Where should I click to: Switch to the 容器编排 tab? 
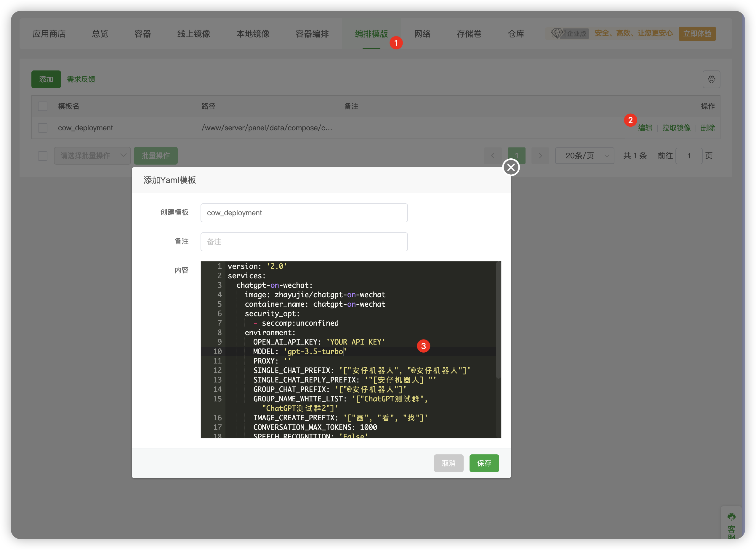pos(312,34)
